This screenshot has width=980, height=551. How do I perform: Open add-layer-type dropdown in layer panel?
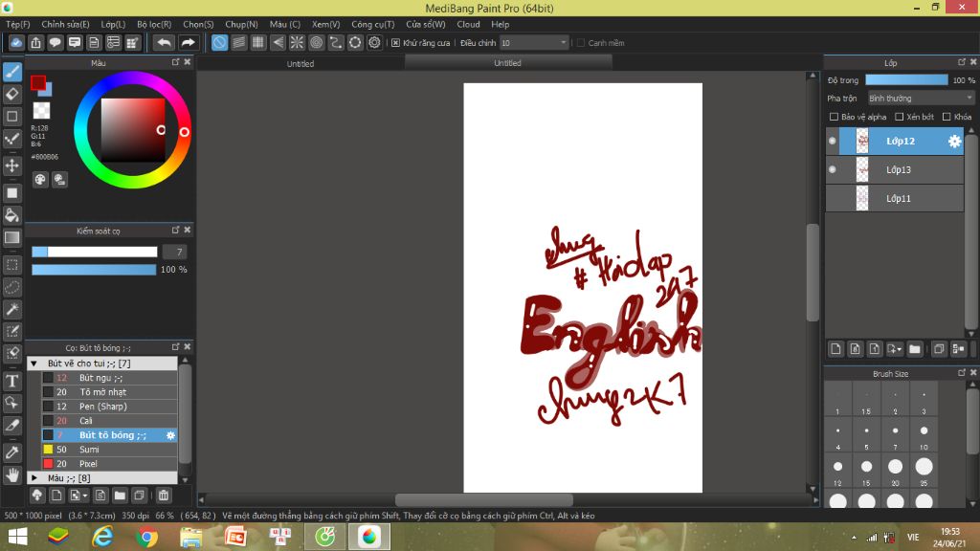pos(895,349)
